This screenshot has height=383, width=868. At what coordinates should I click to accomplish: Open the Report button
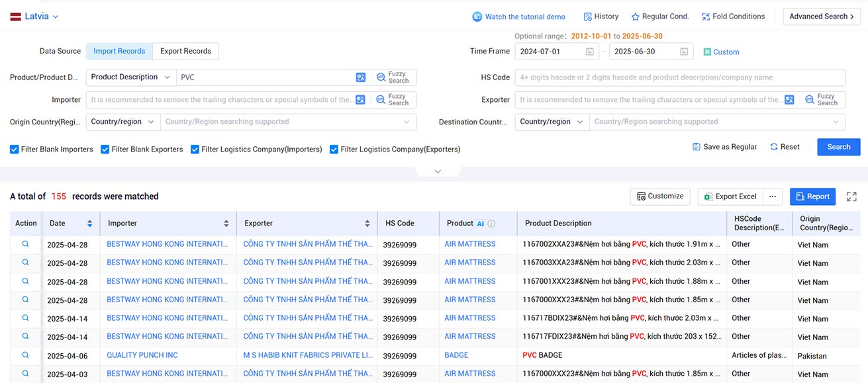click(x=812, y=196)
